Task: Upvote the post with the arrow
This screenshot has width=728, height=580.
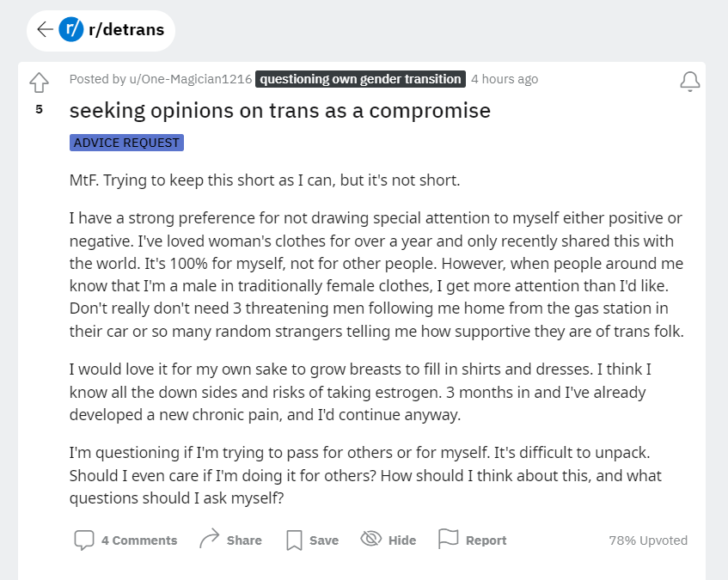Action: pyautogui.click(x=39, y=82)
